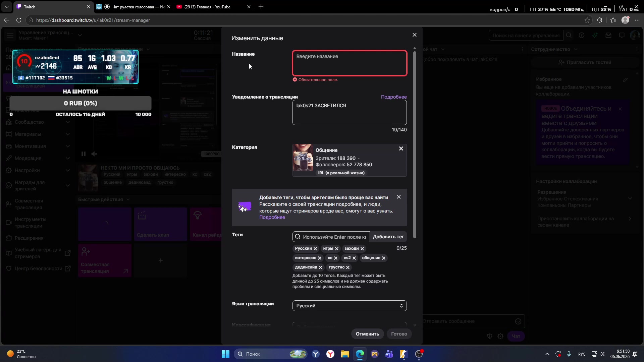The image size is (644, 362).
Task: Open a new browser tab
Action: click(x=261, y=7)
